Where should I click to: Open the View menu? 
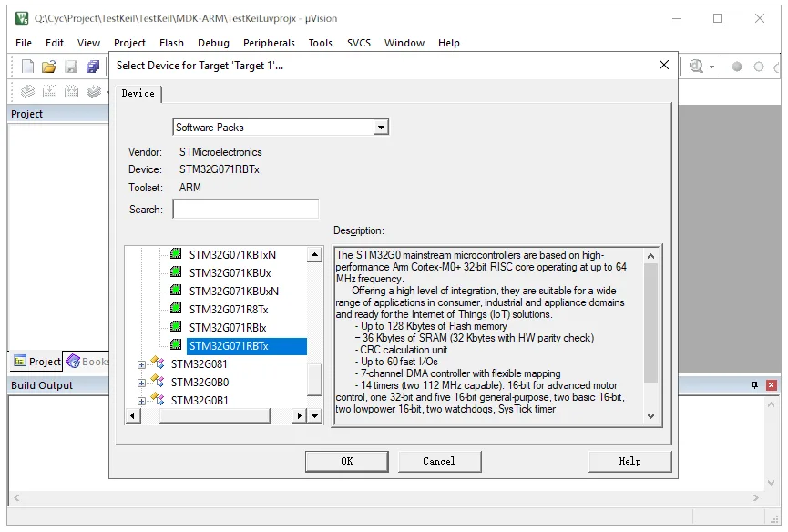point(88,43)
